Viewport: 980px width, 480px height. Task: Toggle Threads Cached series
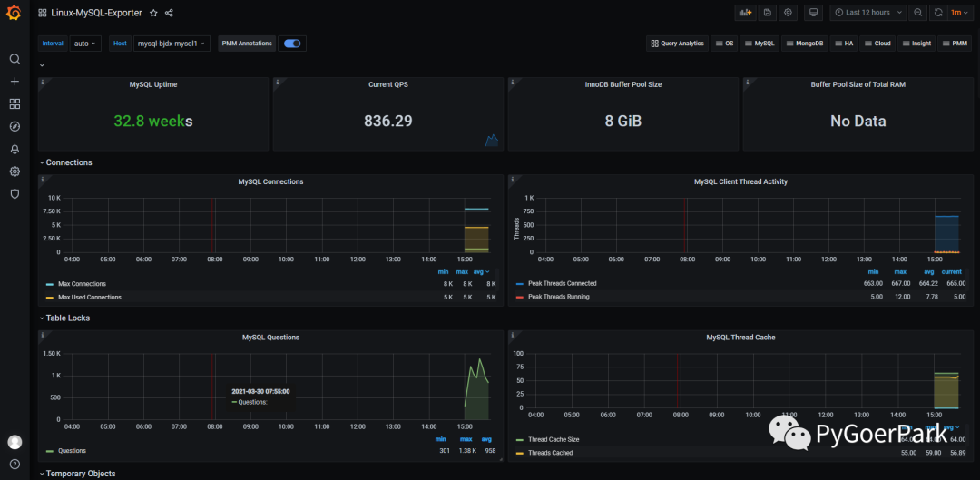point(550,453)
